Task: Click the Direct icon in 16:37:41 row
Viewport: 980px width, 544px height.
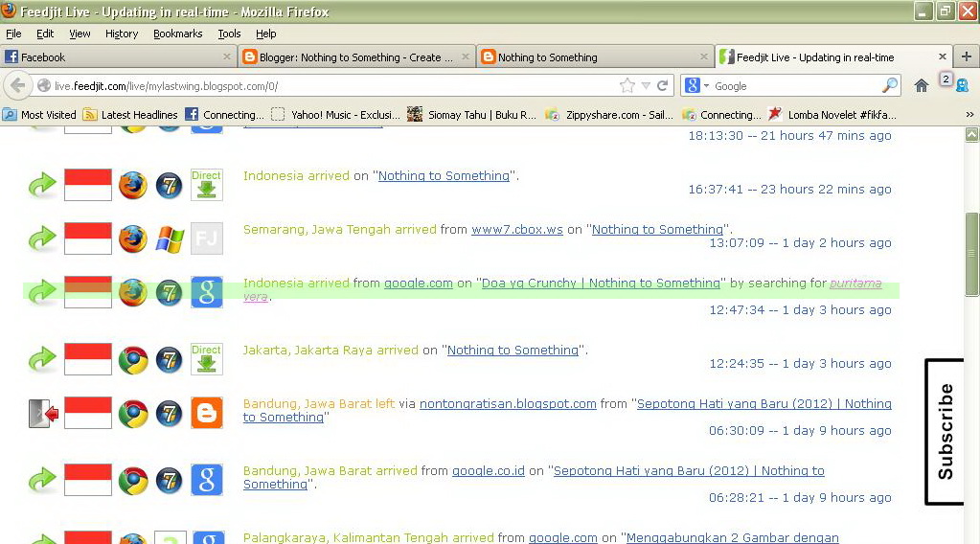Action: pyautogui.click(x=206, y=185)
